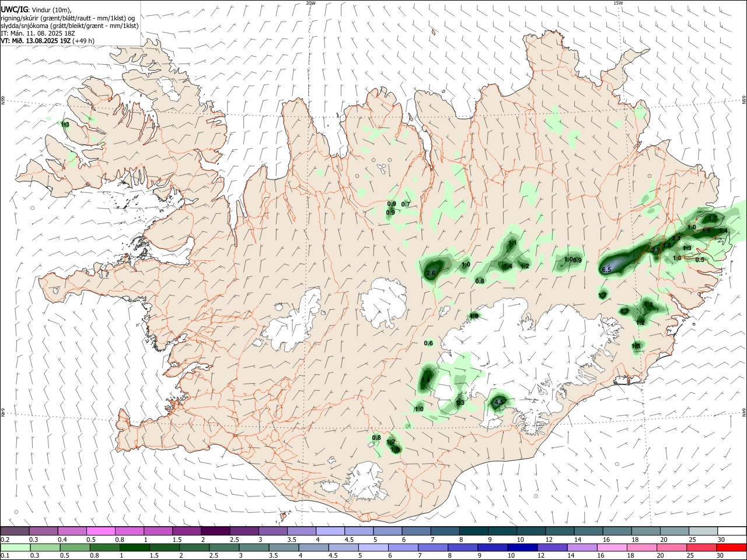This screenshot has width=747, height=560.
Task: Click the 15W longitude label
Action: coord(618,3)
